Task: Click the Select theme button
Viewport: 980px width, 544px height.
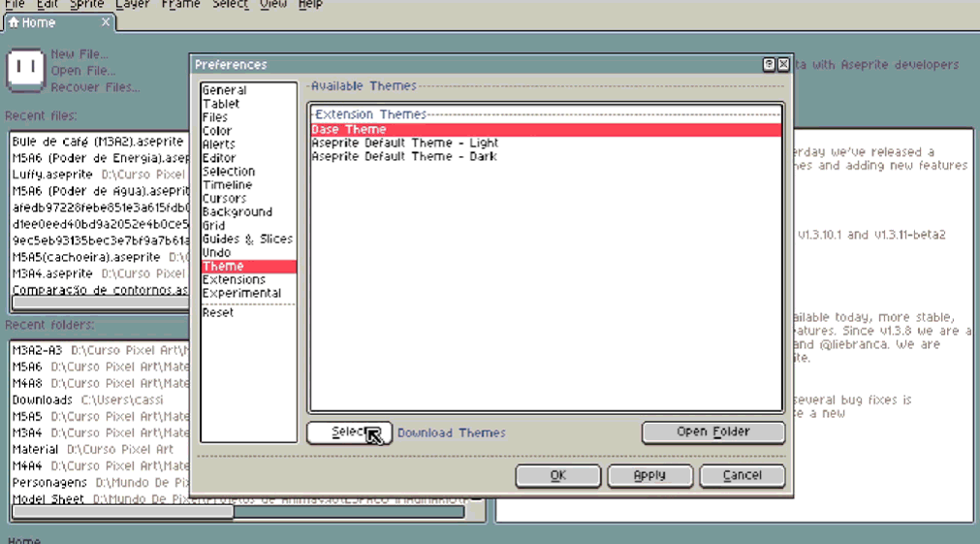Action: point(349,432)
